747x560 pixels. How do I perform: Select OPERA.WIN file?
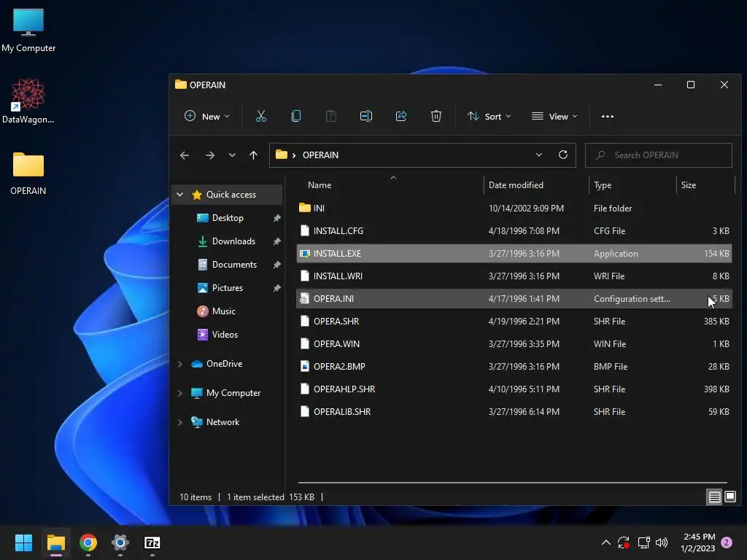tap(514, 344)
